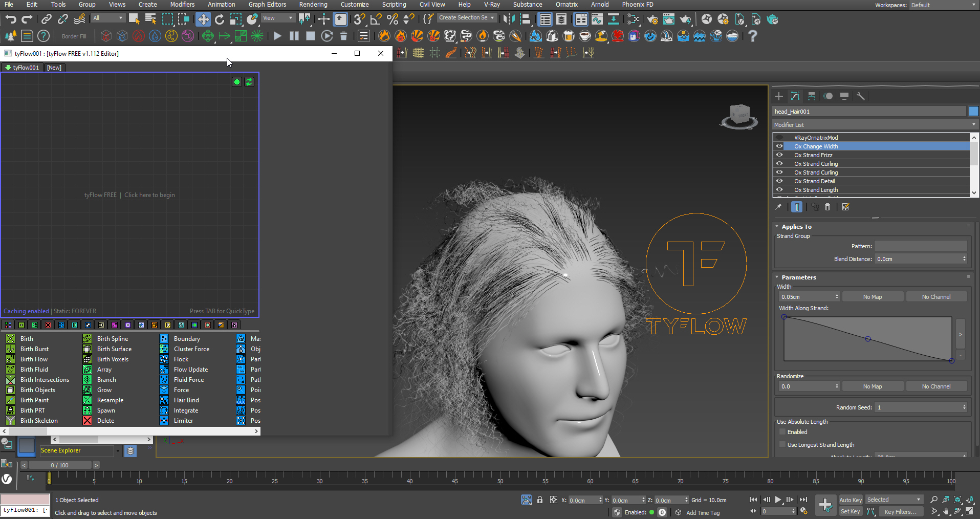
Task: Click Zoom Extents All navigation icon
Action: pos(970,500)
